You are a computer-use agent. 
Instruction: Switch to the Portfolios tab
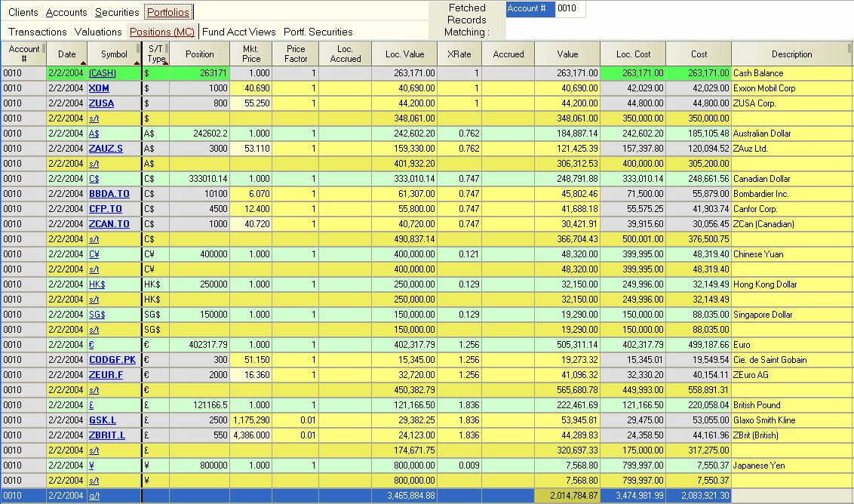tap(168, 12)
